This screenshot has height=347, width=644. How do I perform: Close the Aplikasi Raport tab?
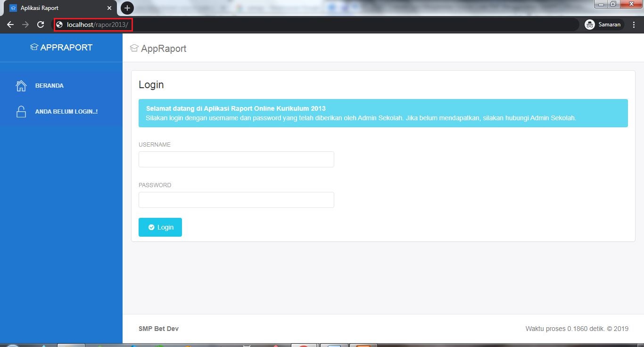[x=109, y=8]
